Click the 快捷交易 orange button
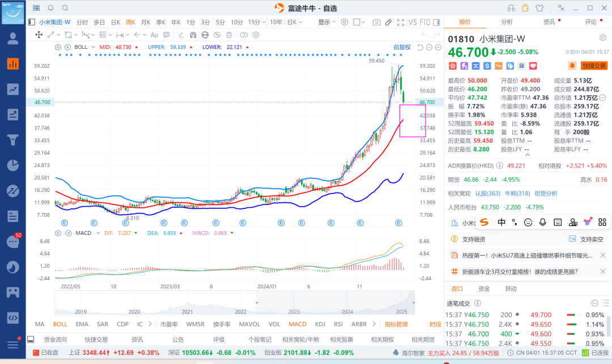The width and height of the screenshot is (612, 364). point(594,66)
